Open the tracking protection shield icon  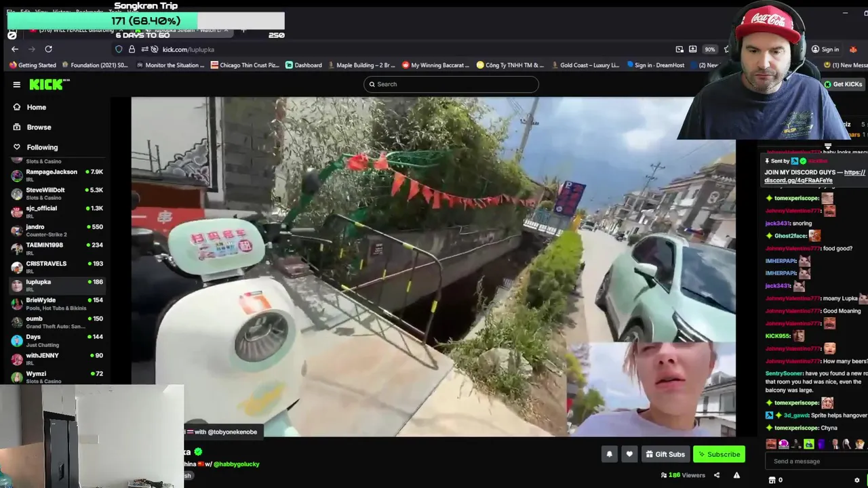(x=119, y=49)
